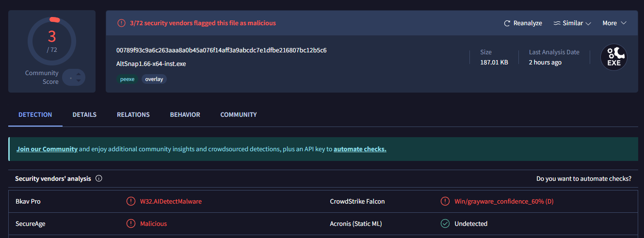The height and width of the screenshot is (238, 644).
Task: Go to the RELATIONS tab
Action: [133, 115]
